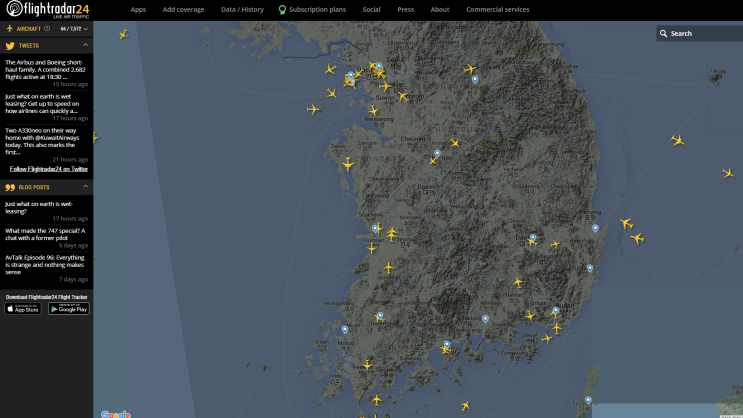Open the Google Play badge

[x=69, y=309]
